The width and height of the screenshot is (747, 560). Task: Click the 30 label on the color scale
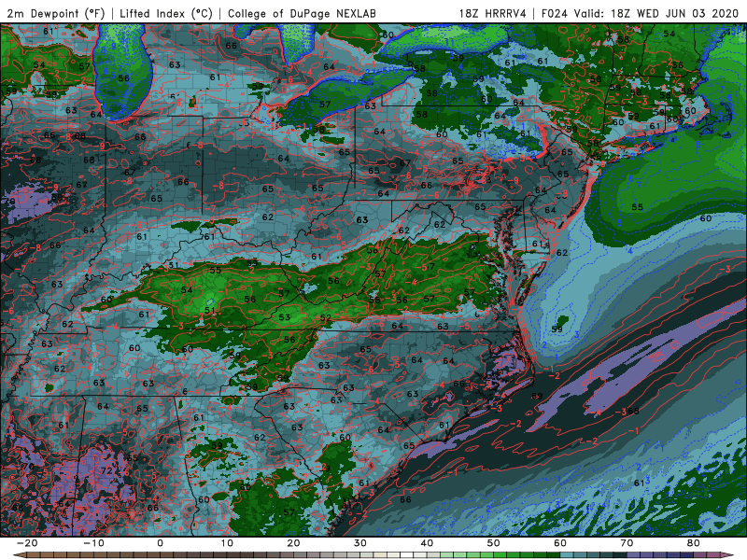360,543
